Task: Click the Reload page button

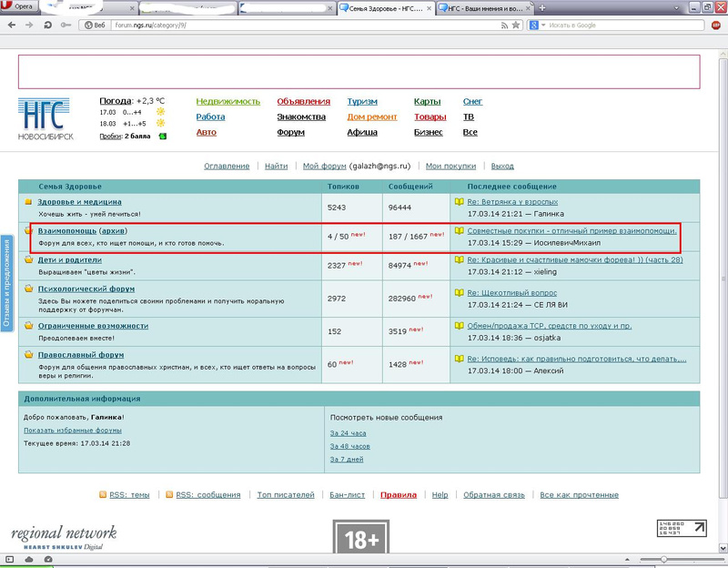Action: pos(48,25)
